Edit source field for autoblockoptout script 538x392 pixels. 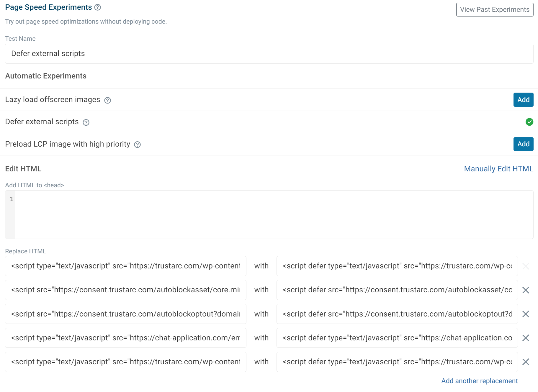click(126, 314)
